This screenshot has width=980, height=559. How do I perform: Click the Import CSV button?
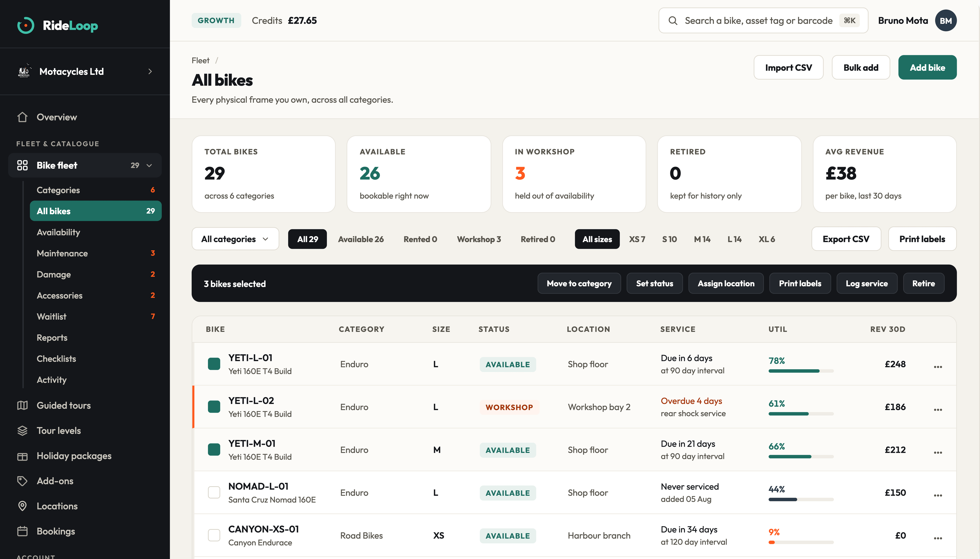788,68
